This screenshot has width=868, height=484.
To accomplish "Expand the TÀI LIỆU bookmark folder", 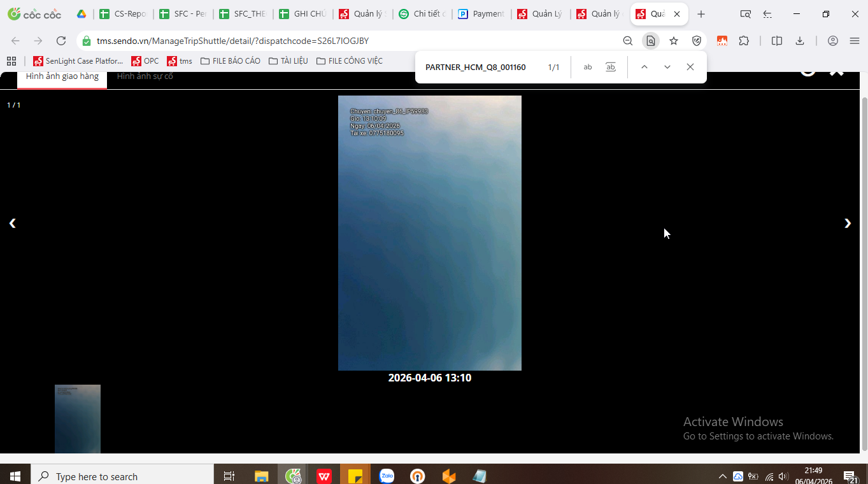I will point(288,61).
